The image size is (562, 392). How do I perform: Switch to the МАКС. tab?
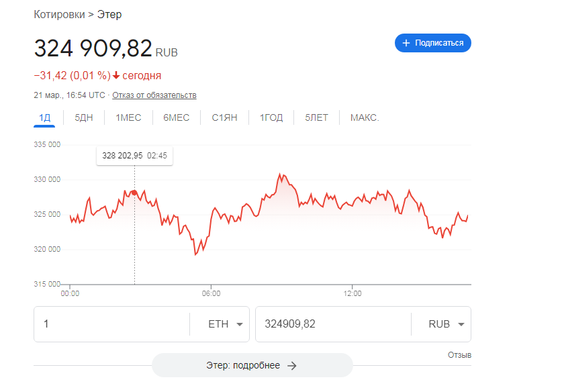pyautogui.click(x=365, y=117)
